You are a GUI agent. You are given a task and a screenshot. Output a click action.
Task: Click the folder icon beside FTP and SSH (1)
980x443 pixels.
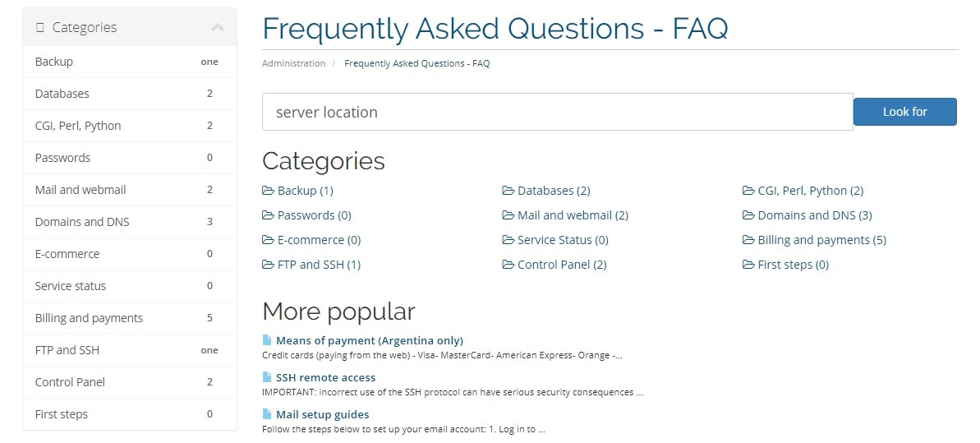[268, 265]
